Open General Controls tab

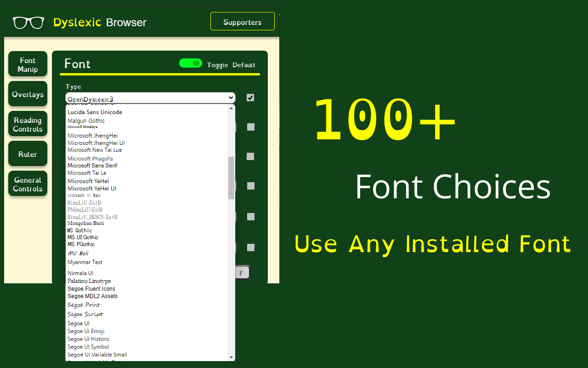click(x=28, y=184)
